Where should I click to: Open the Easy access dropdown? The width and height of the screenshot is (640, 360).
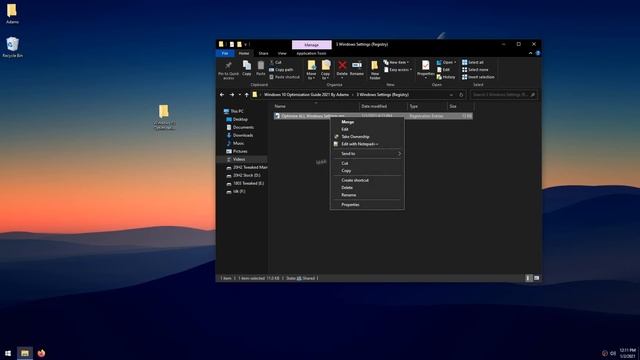398,70
